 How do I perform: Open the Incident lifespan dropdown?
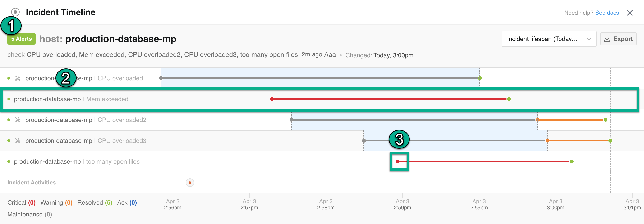(x=549, y=39)
